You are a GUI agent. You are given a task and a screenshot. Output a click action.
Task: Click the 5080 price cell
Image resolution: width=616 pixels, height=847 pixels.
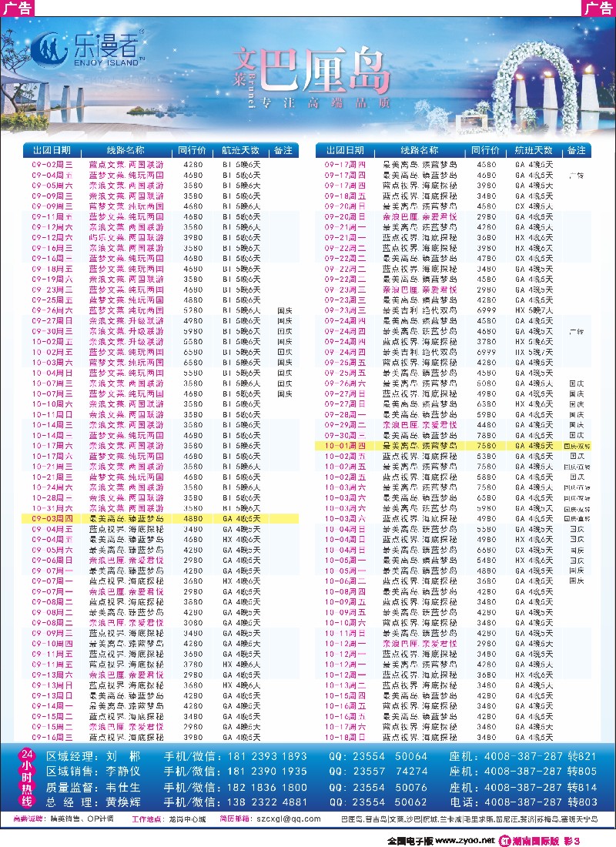(487, 383)
